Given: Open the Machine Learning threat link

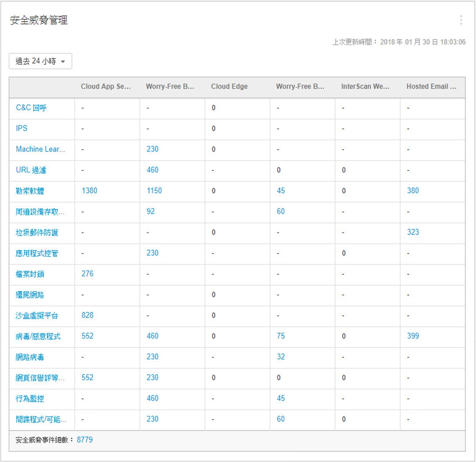Looking at the screenshot, I should click(40, 149).
